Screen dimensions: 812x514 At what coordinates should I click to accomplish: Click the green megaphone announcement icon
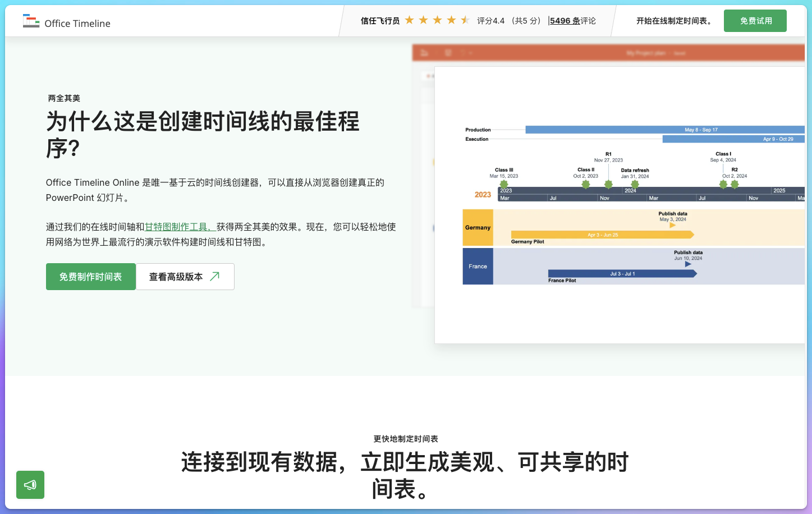tap(30, 485)
